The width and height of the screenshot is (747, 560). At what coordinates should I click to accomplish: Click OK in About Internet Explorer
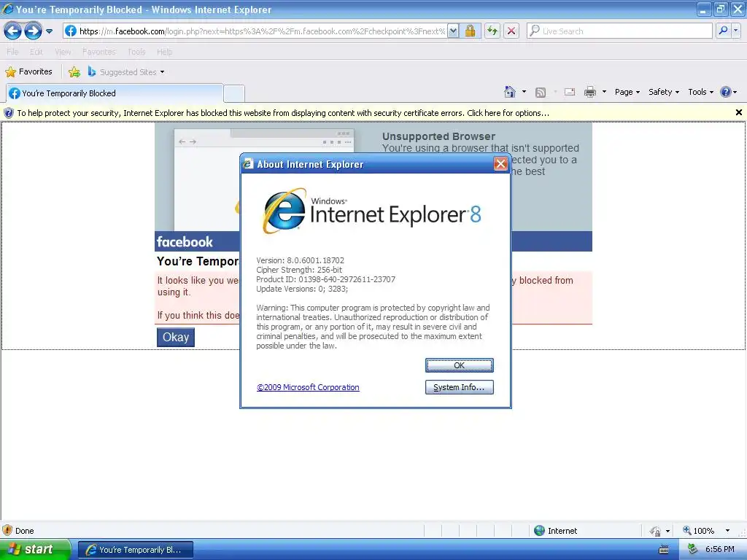coord(460,365)
